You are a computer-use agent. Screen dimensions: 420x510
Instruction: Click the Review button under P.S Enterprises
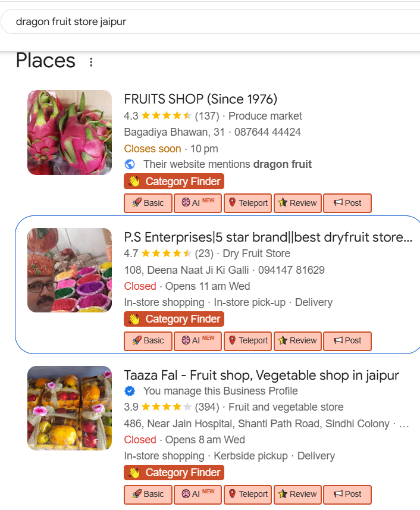297,340
